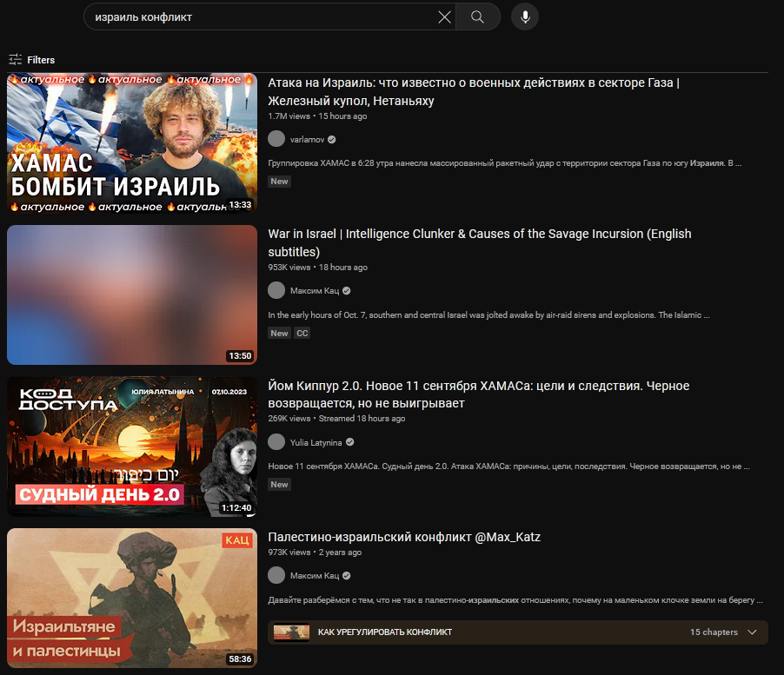Click the filters slider icon

[15, 60]
